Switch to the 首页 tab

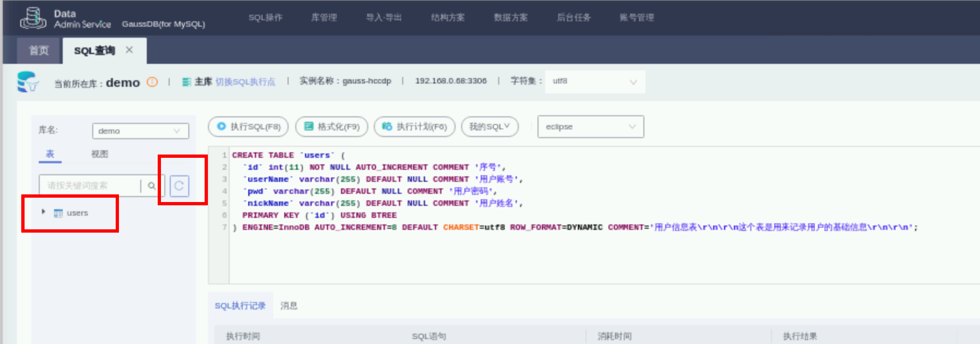[x=39, y=51]
